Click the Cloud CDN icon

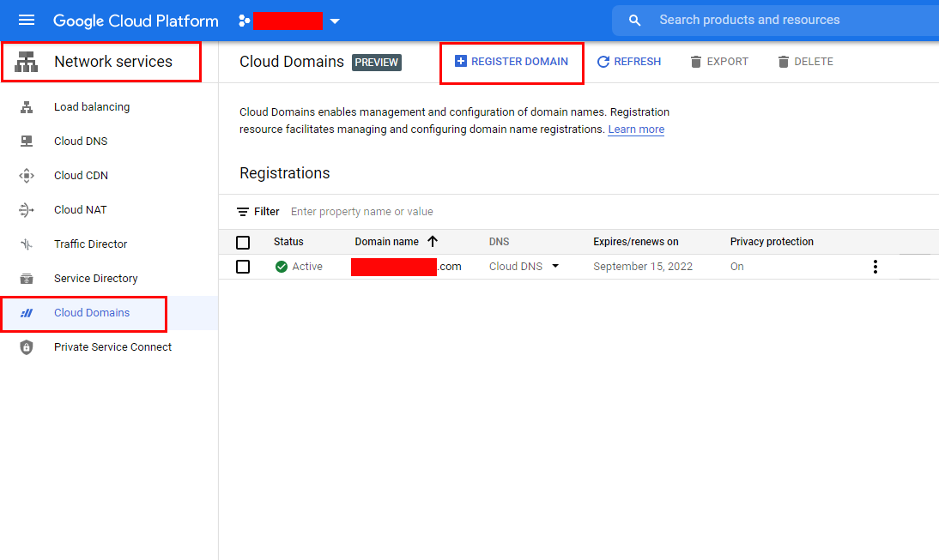tap(27, 175)
